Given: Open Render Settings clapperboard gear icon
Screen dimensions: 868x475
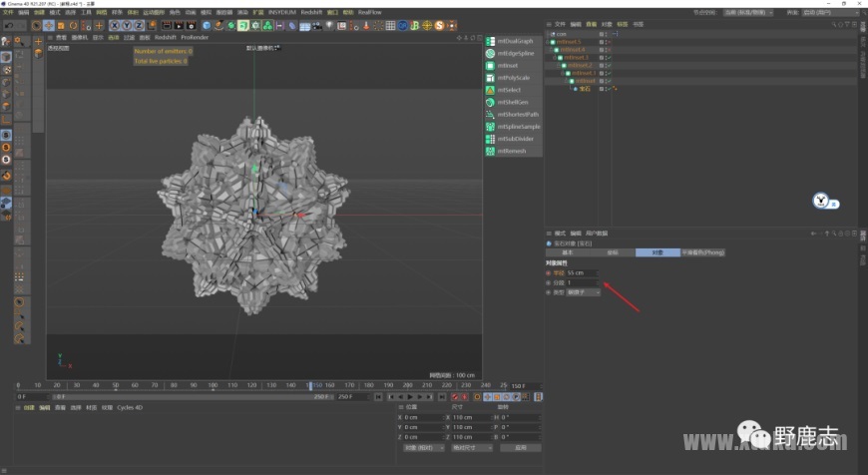Looking at the screenshot, I should pyautogui.click(x=191, y=26).
